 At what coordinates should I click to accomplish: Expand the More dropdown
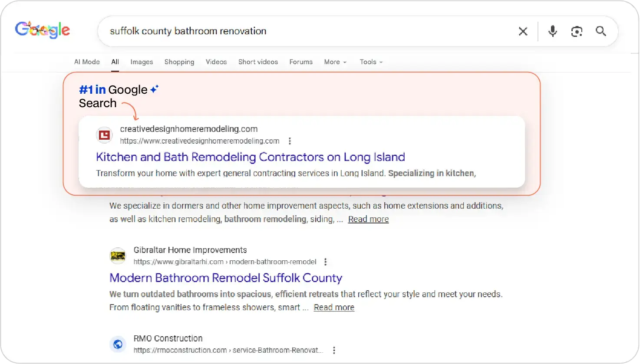tap(335, 62)
